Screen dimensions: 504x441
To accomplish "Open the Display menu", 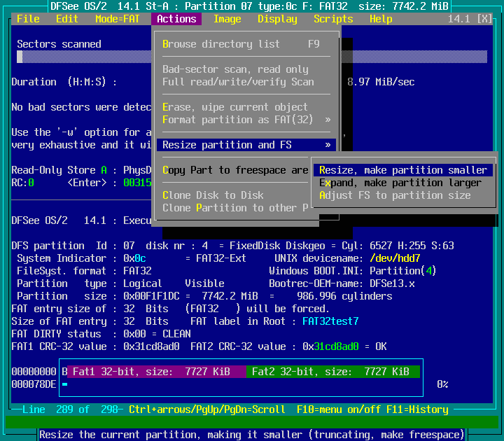I will click(277, 19).
